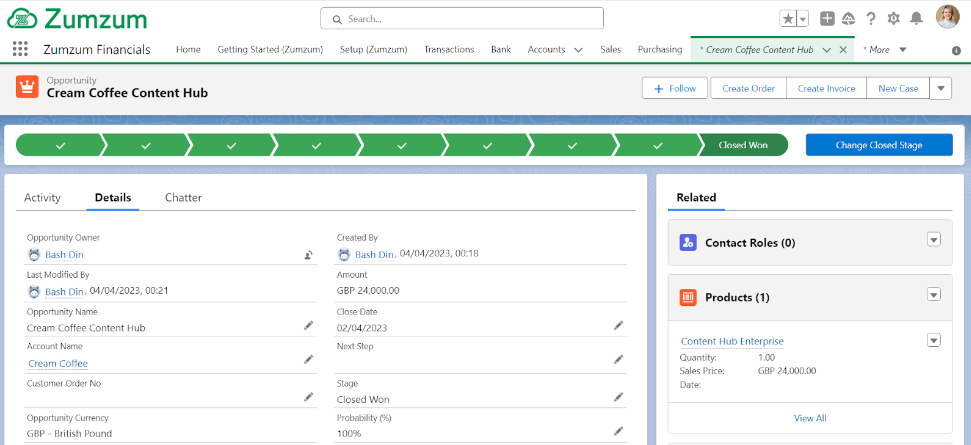Image resolution: width=971 pixels, height=445 pixels.
Task: Click in the global Search field
Action: [462, 19]
